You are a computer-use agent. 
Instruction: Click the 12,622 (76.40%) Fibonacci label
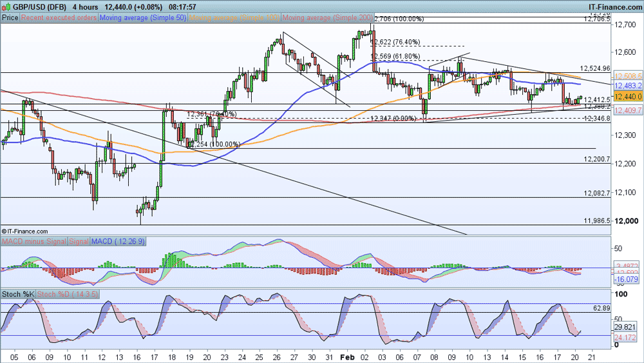tap(396, 42)
